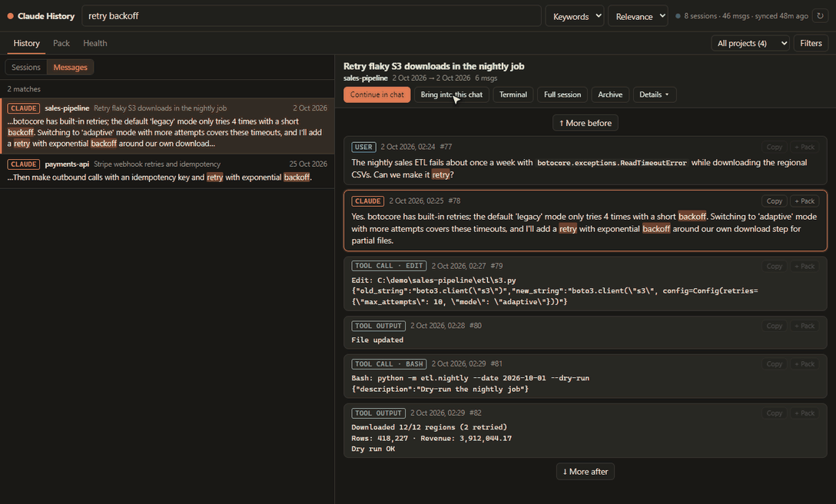Expand the Details dropdown button
The image size is (836, 504).
tap(654, 94)
